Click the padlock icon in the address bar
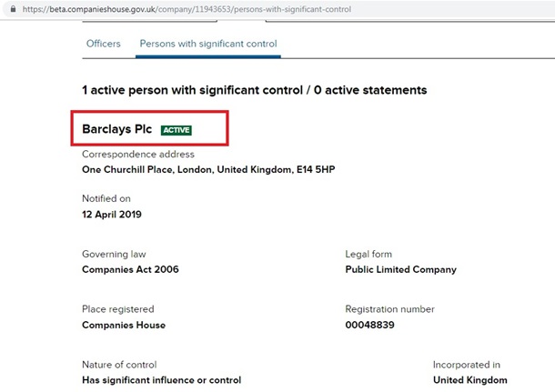555x392 pixels. (12, 8)
